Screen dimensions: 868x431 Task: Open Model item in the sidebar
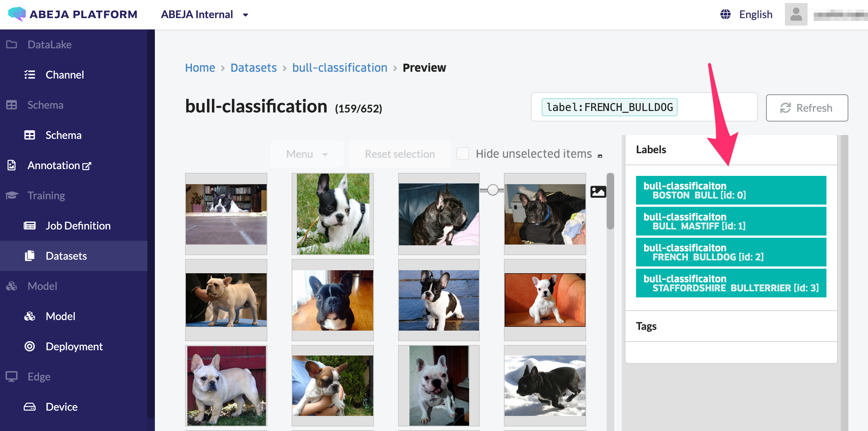click(x=74, y=316)
